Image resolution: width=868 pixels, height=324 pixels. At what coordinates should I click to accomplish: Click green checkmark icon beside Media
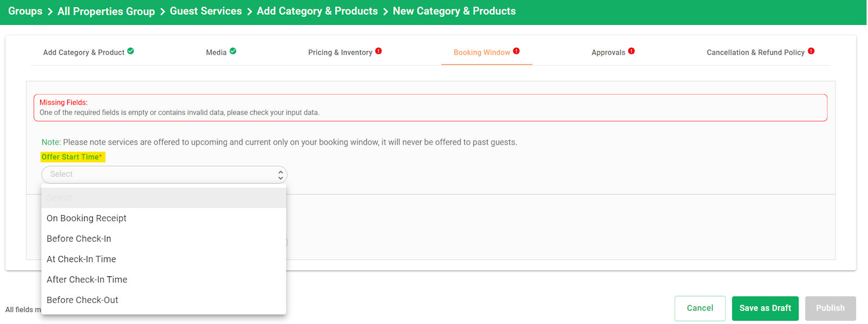coord(233,51)
